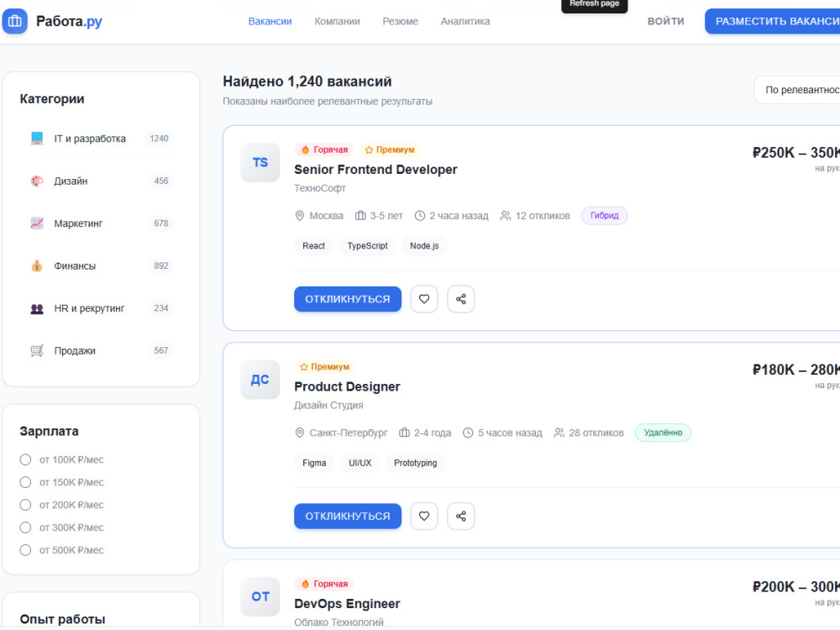Click the Prototyping skill tag
The width and height of the screenshot is (840, 630).
(415, 463)
